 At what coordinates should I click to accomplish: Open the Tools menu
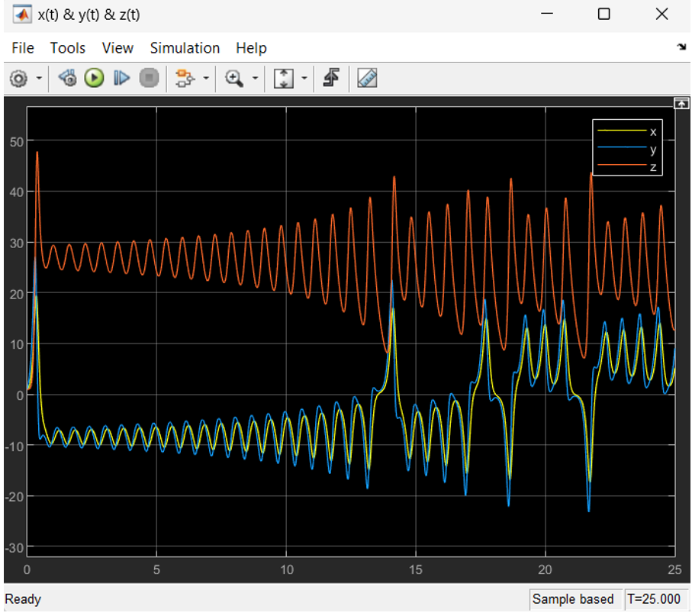[x=68, y=48]
